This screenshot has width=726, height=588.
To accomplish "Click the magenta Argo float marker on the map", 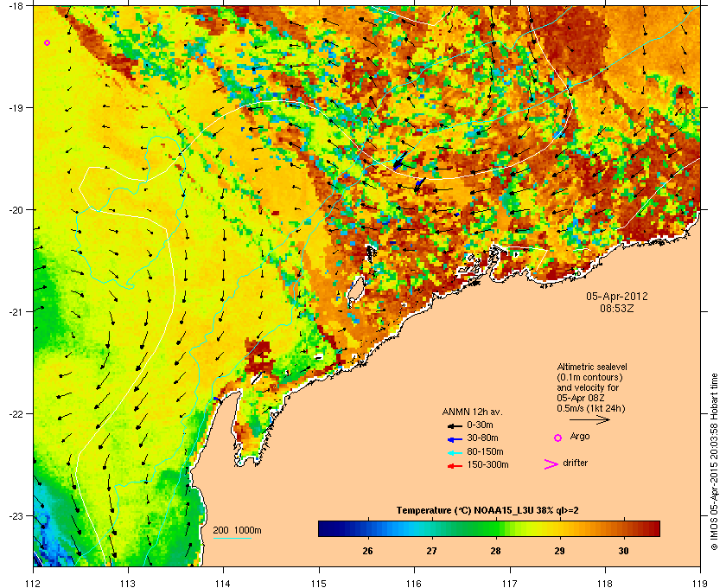I will (48, 42).
